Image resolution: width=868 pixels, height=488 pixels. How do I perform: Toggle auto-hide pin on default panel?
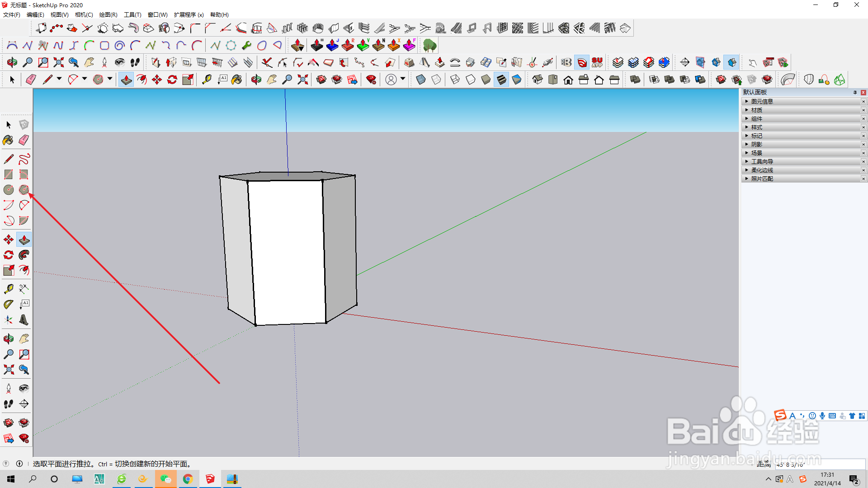855,92
